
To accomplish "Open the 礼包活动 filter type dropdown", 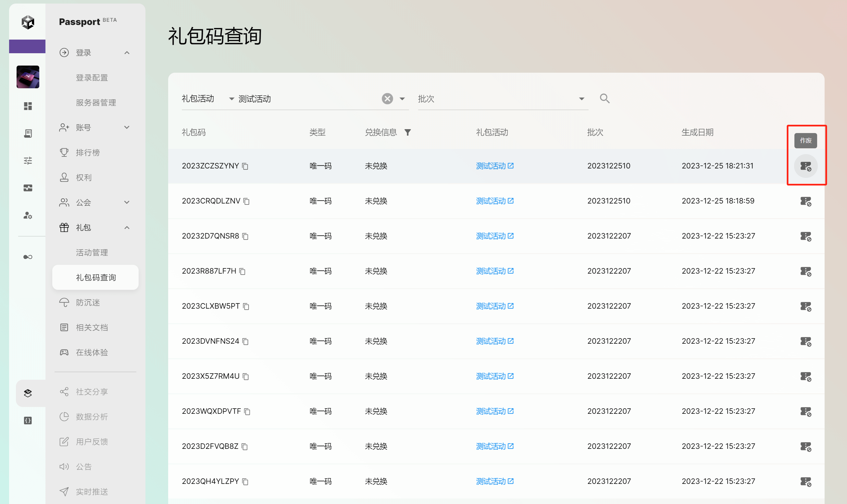I will [231, 99].
